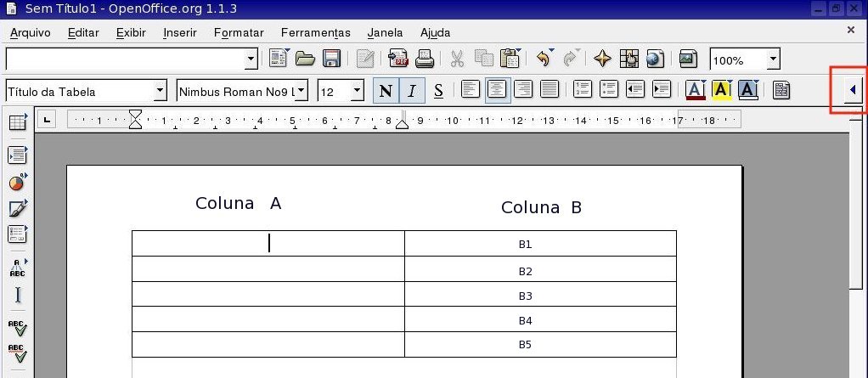
Task: Open the Insert table tool in sidebar
Action: coord(17,123)
